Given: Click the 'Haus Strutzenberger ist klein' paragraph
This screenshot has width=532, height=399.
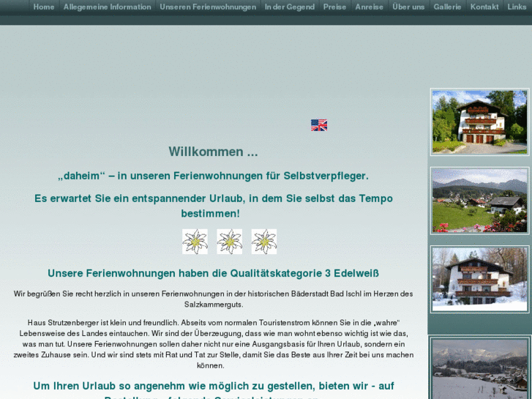Looking at the screenshot, I should tap(213, 344).
